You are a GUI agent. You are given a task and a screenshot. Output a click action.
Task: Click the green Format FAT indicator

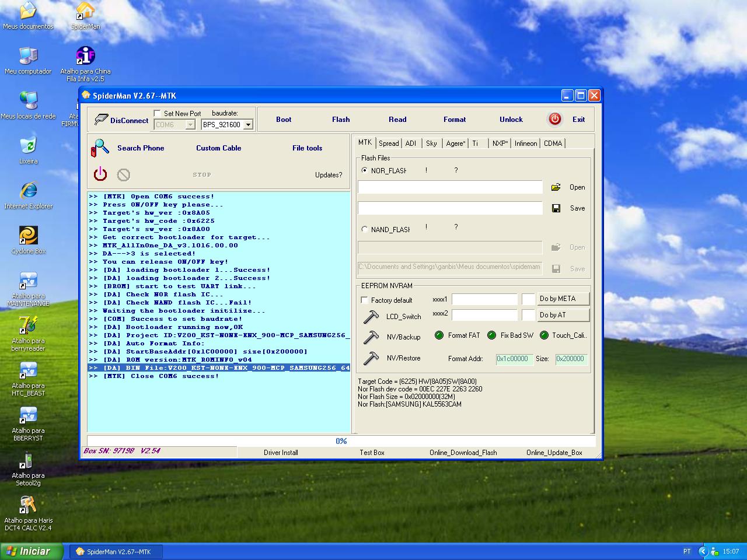pyautogui.click(x=439, y=335)
